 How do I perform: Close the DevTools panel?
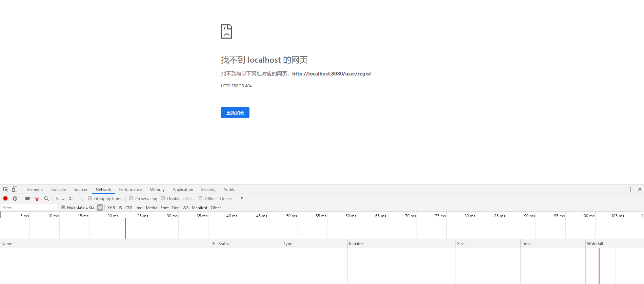[640, 189]
